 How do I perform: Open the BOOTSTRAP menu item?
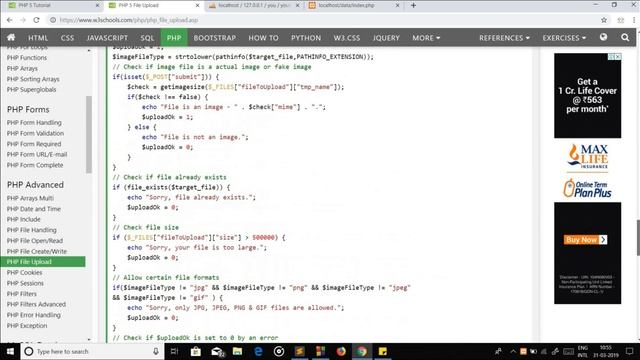click(215, 38)
